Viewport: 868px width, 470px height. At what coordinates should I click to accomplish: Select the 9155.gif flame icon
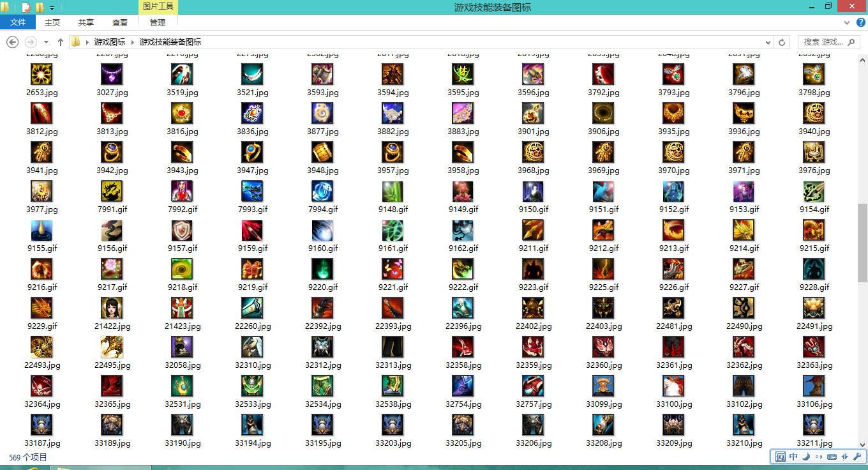(41, 231)
